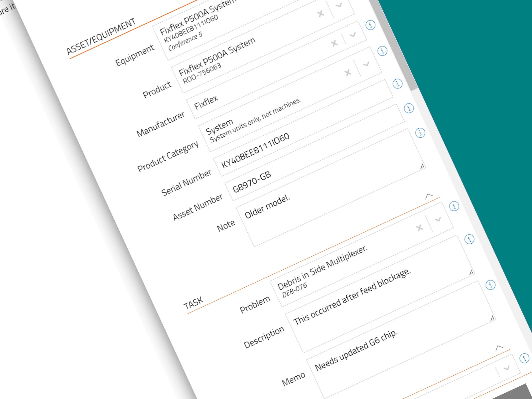This screenshot has height=399, width=532.
Task: Click the Asset Number label
Action: tap(198, 207)
